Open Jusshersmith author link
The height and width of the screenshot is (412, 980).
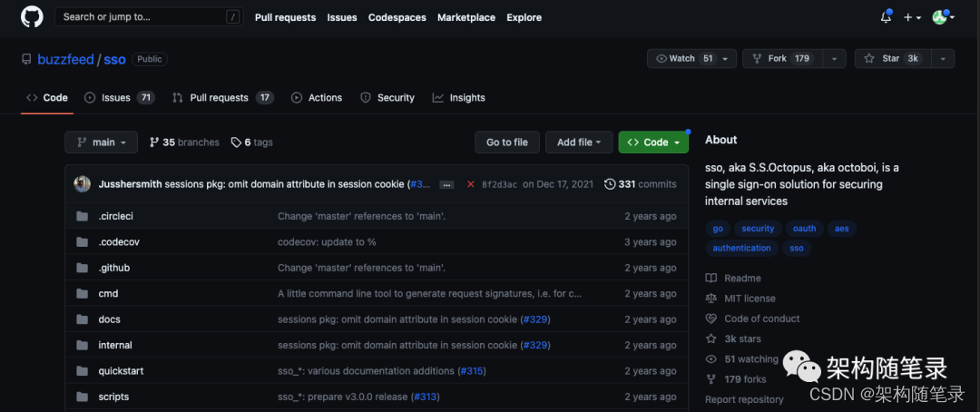tap(130, 184)
